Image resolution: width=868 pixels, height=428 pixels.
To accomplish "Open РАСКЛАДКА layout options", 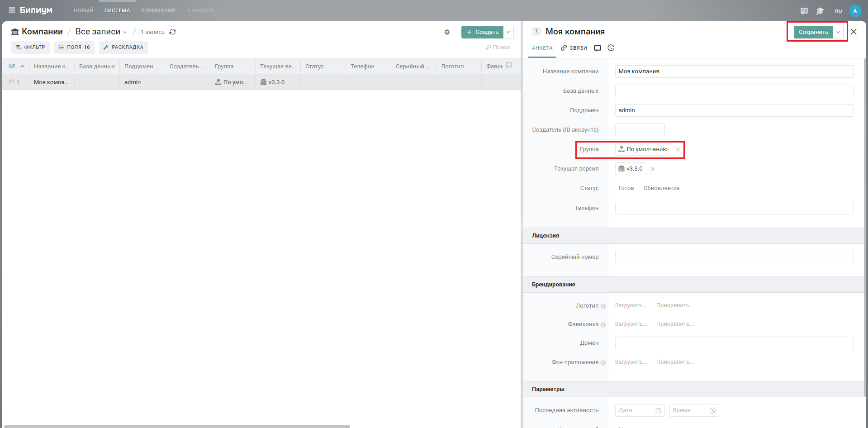I will click(x=123, y=47).
